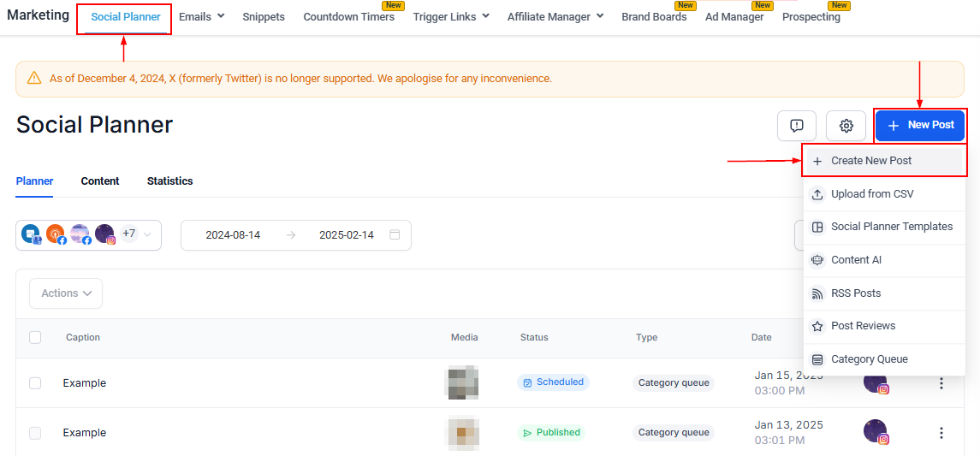Click the Content AI robot icon
The width and height of the screenshot is (980, 456).
pos(817,260)
